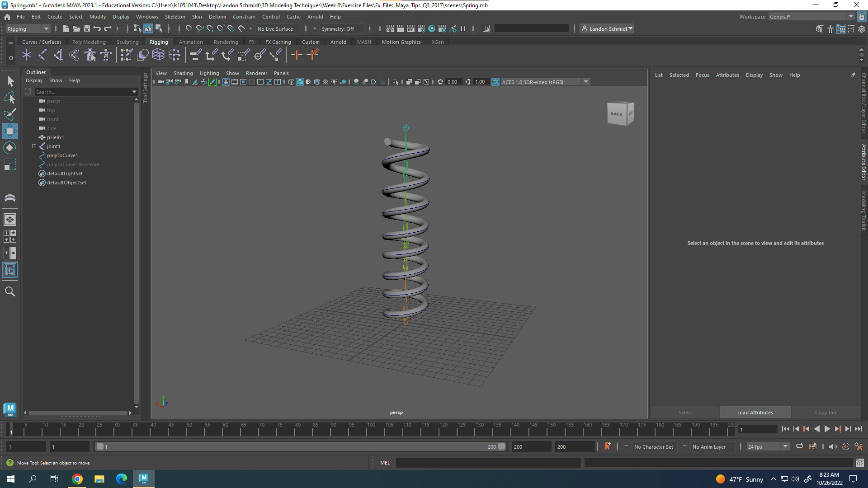The image size is (868, 488).
Task: Select the Create Joints tool on the Rigging shelf
Action: click(x=27, y=55)
